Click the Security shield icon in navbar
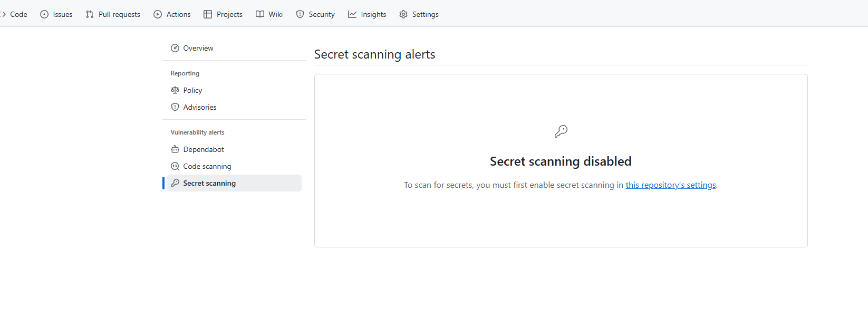Viewport: 868px width, 335px height. click(x=300, y=14)
